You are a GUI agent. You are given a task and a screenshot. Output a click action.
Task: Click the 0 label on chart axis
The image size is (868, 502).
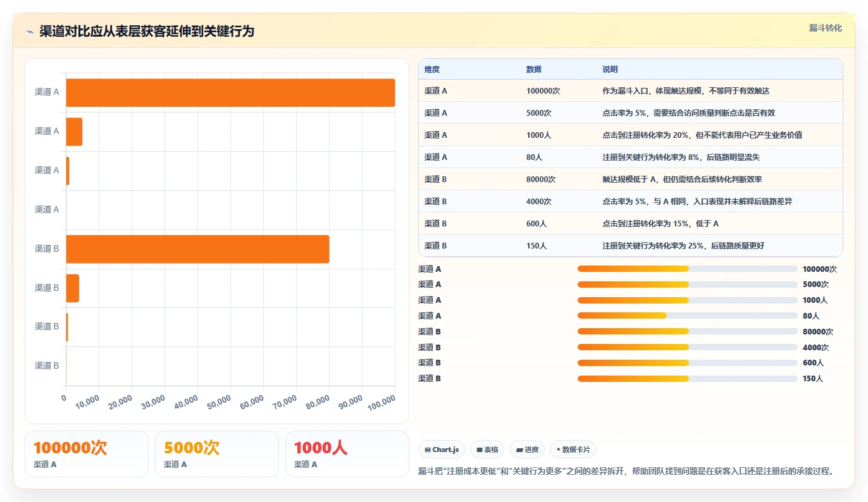click(x=63, y=398)
